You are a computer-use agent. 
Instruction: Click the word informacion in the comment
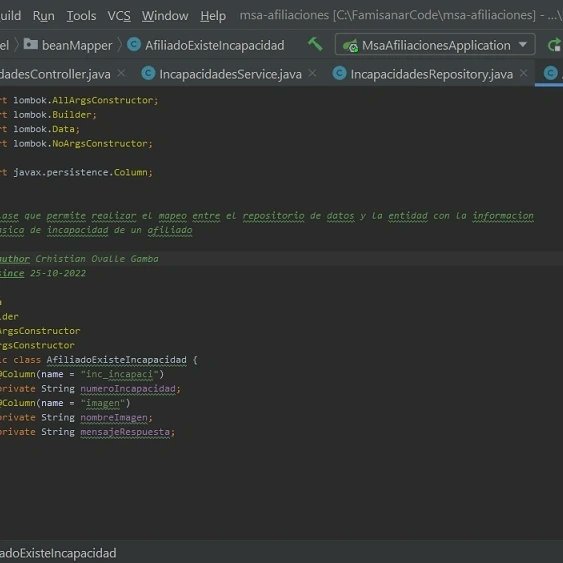coord(503,216)
